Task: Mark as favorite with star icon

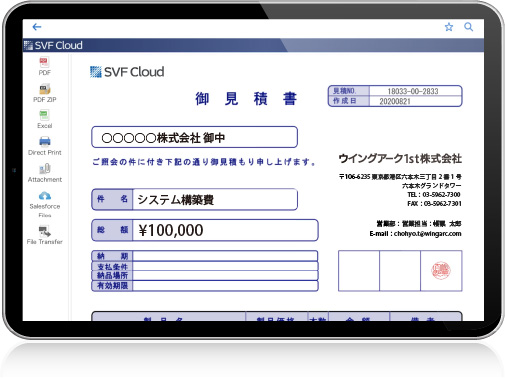Action: click(449, 27)
